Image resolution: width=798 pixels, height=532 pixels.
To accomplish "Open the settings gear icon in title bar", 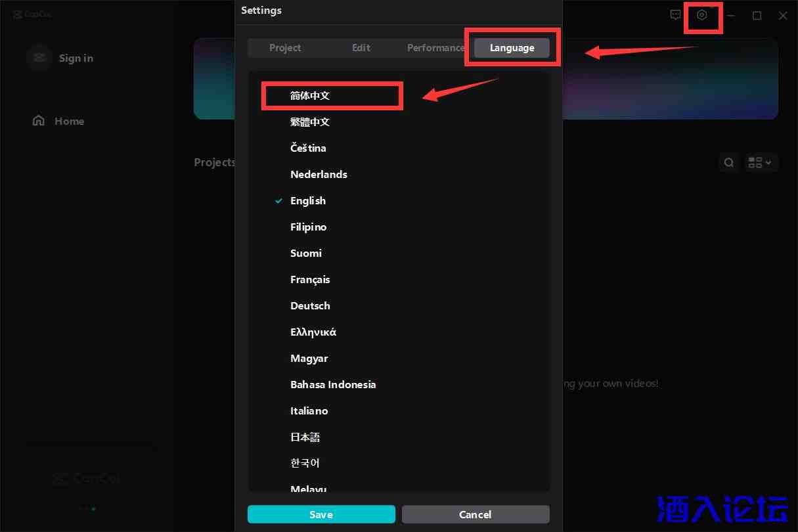I will click(702, 15).
